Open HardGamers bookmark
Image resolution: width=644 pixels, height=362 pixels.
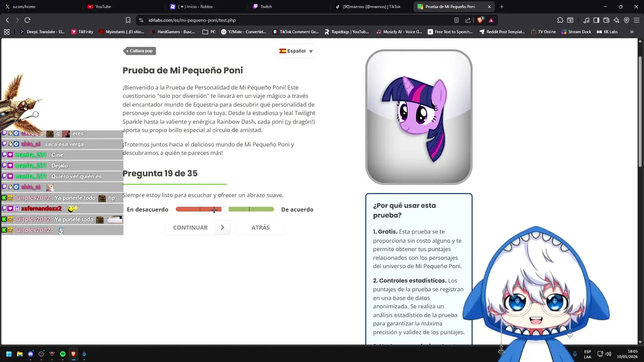pyautogui.click(x=173, y=32)
